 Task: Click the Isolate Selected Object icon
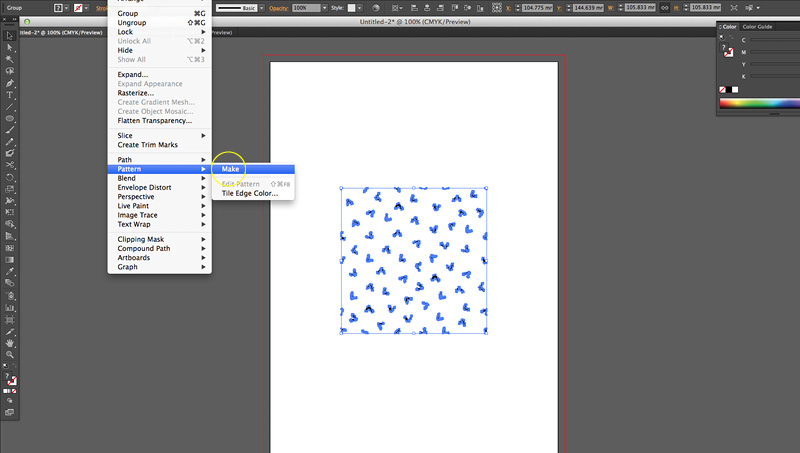(x=734, y=8)
